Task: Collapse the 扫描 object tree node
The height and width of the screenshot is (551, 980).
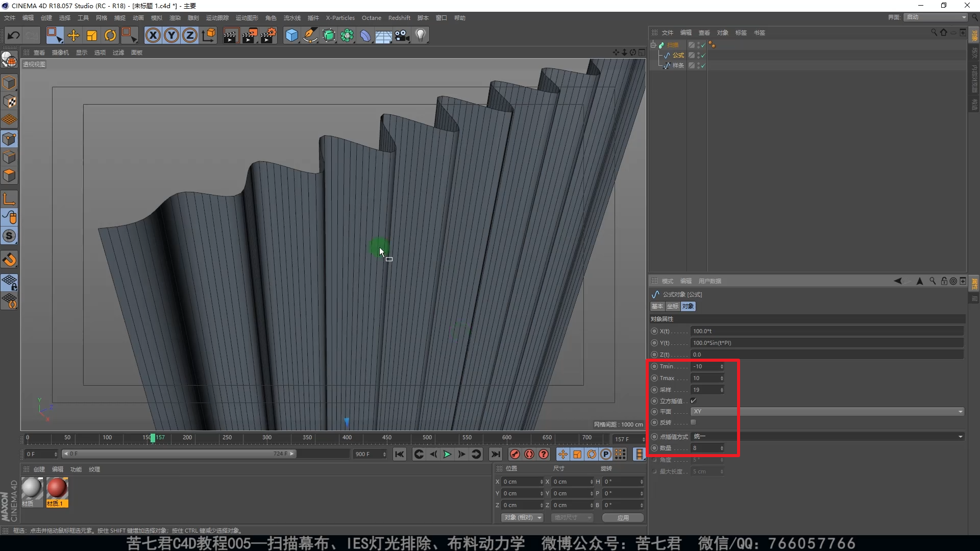Action: [x=653, y=45]
